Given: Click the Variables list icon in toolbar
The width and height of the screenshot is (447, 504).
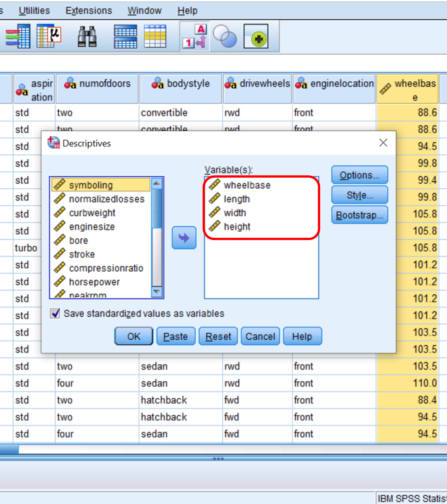Looking at the screenshot, I should [18, 36].
